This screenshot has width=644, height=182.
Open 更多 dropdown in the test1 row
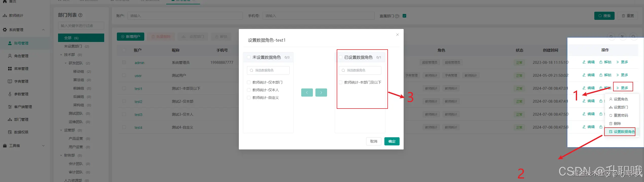point(622,88)
